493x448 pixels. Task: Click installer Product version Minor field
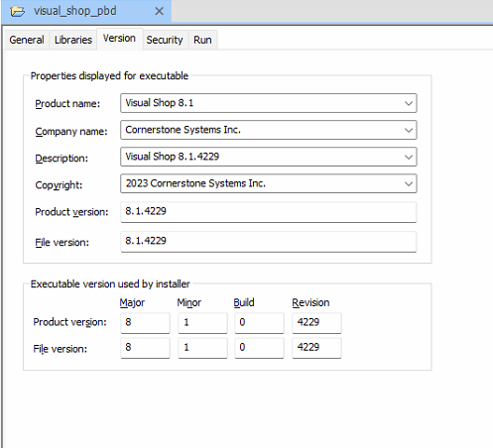pyautogui.click(x=202, y=322)
